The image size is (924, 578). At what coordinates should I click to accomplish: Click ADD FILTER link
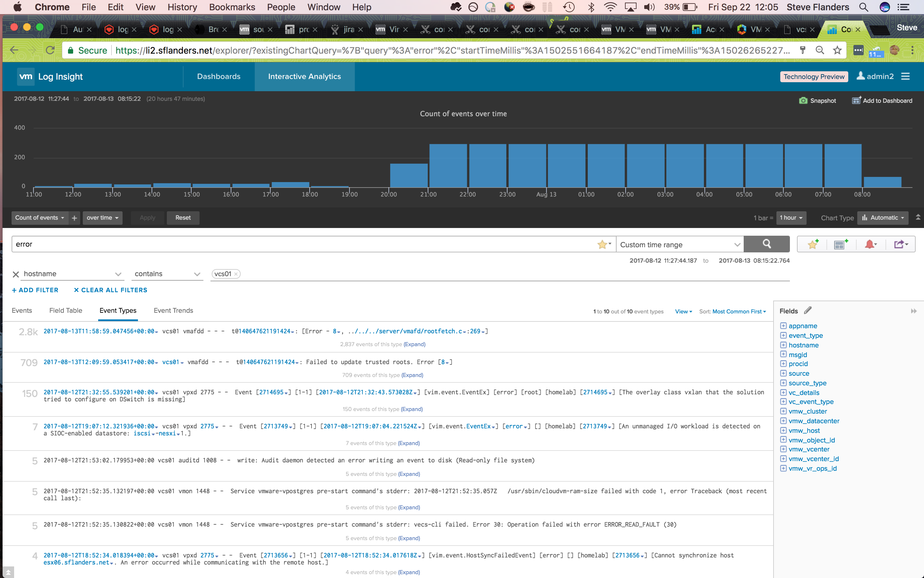pyautogui.click(x=35, y=290)
